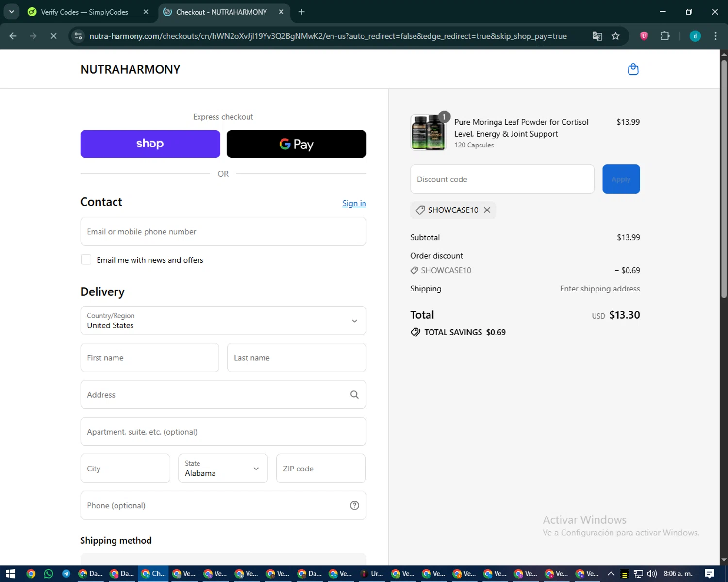Click the Apartment, suite, etc. field

tap(223, 431)
